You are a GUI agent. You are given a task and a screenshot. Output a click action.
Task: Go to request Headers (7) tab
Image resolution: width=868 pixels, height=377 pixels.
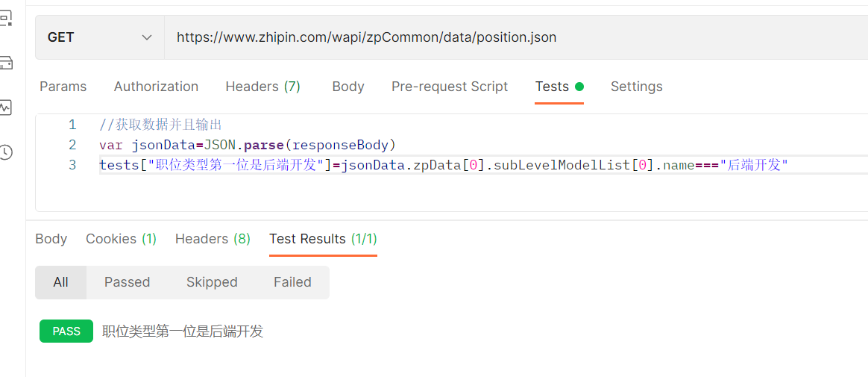(x=262, y=87)
